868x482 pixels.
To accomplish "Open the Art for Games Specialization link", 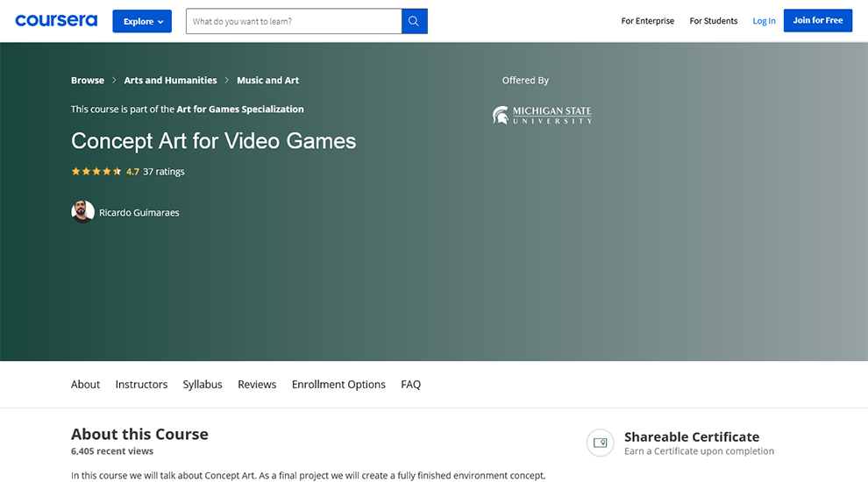I will click(240, 109).
